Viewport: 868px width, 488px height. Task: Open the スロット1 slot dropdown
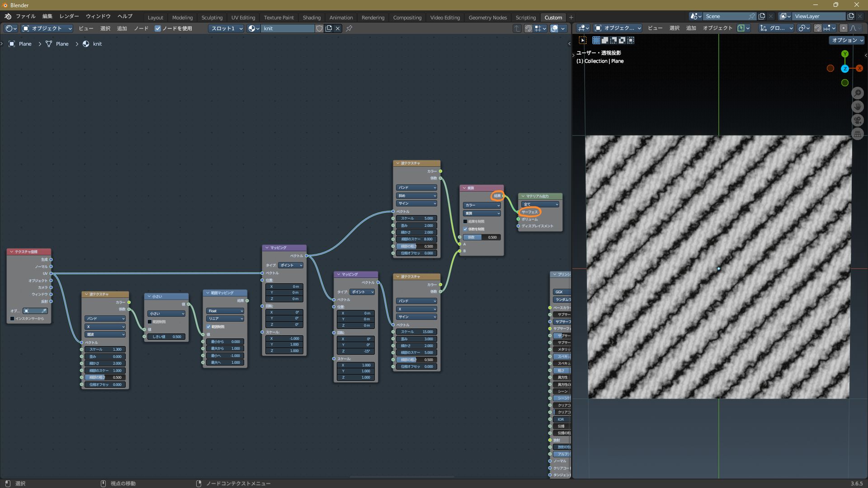point(226,28)
